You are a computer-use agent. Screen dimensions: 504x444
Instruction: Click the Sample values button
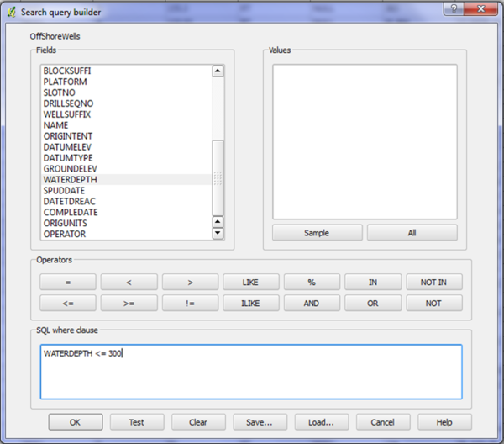317,233
